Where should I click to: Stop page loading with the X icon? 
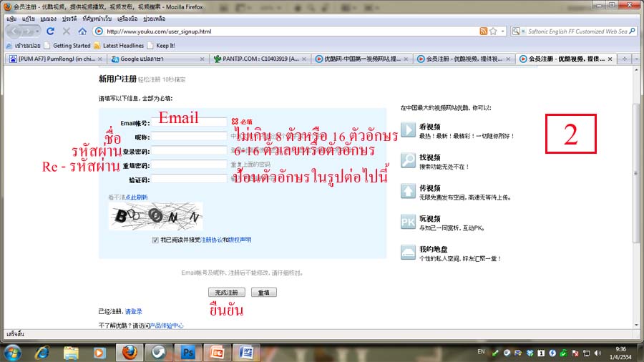pyautogui.click(x=66, y=31)
